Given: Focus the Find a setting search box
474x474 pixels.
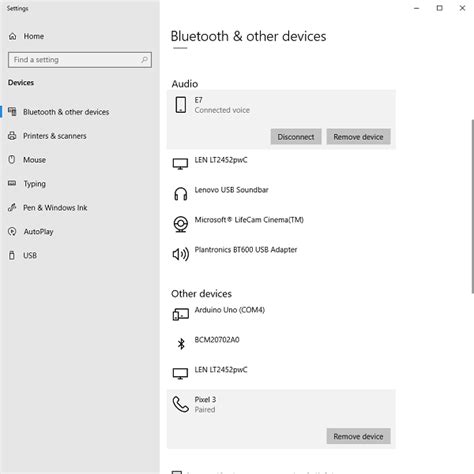Looking at the screenshot, I should (80, 60).
